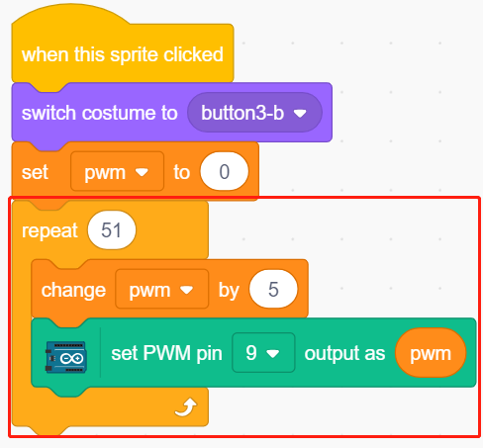Click the bottom arm of repeat block

(x=110, y=407)
